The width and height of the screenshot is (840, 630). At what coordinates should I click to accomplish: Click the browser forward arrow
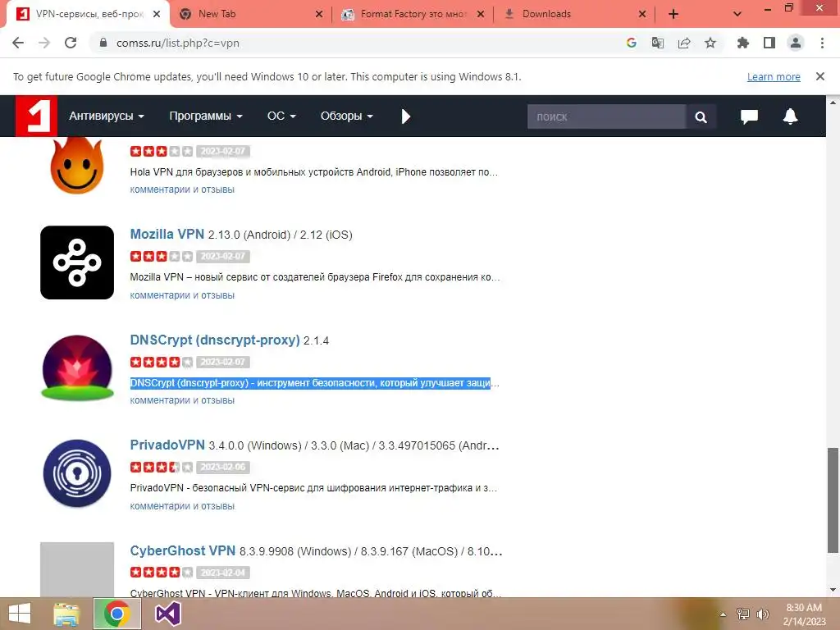coord(44,43)
